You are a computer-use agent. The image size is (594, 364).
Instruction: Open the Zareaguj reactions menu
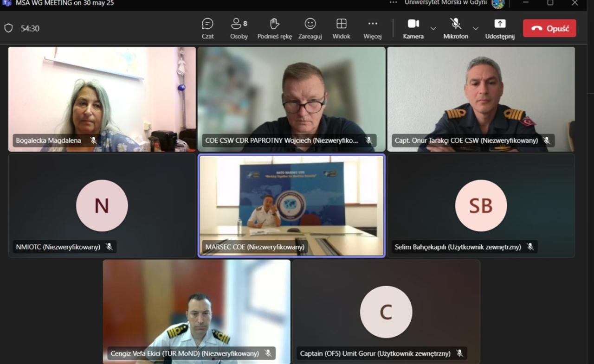point(310,28)
